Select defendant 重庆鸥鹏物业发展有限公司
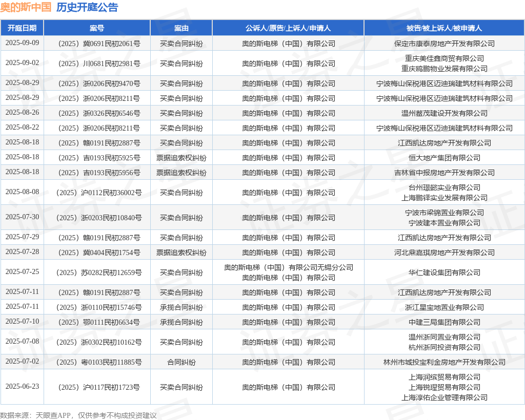Screen dimensions: 525x420 point(445,69)
